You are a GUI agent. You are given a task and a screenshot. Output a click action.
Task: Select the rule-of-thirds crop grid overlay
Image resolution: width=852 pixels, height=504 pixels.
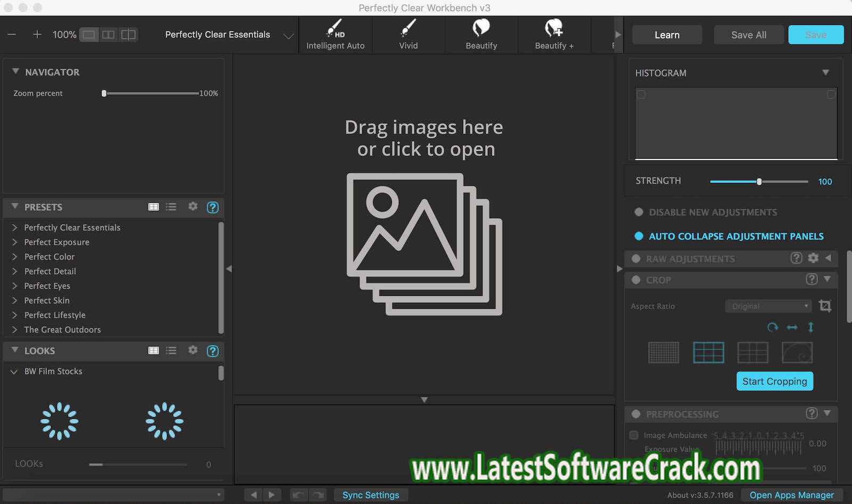[x=708, y=352]
